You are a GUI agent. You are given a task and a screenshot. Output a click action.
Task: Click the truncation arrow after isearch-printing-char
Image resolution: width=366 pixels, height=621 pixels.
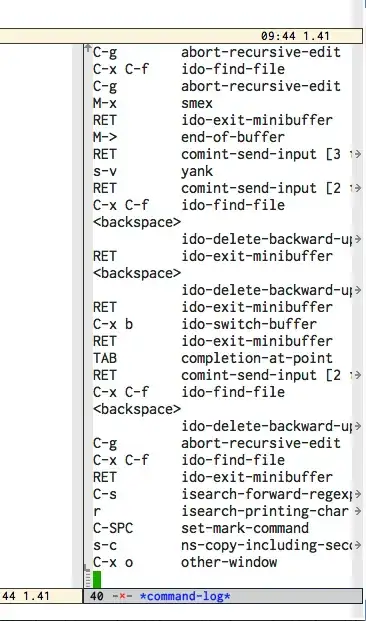coord(357,511)
